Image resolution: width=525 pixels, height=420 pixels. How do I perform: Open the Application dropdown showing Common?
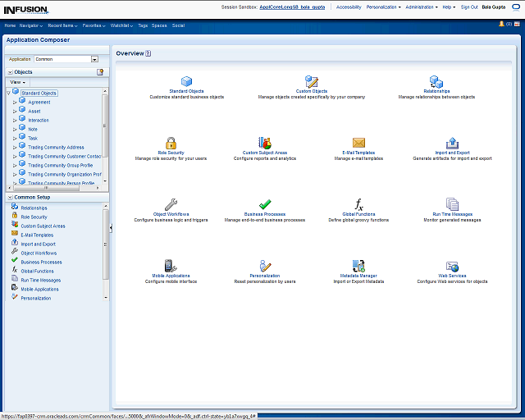pyautogui.click(x=94, y=59)
